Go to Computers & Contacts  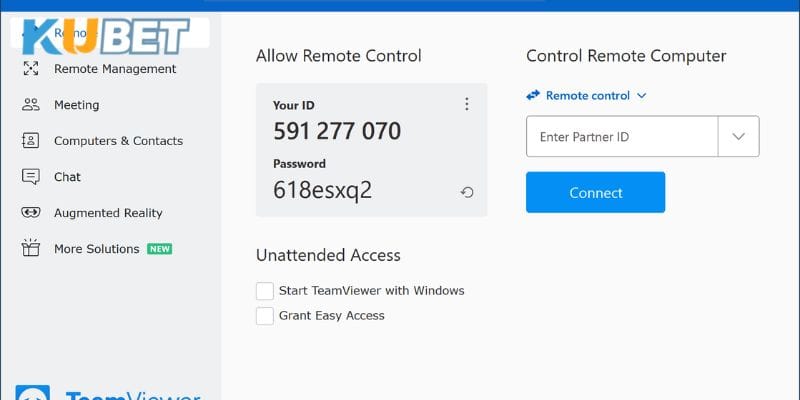118,141
